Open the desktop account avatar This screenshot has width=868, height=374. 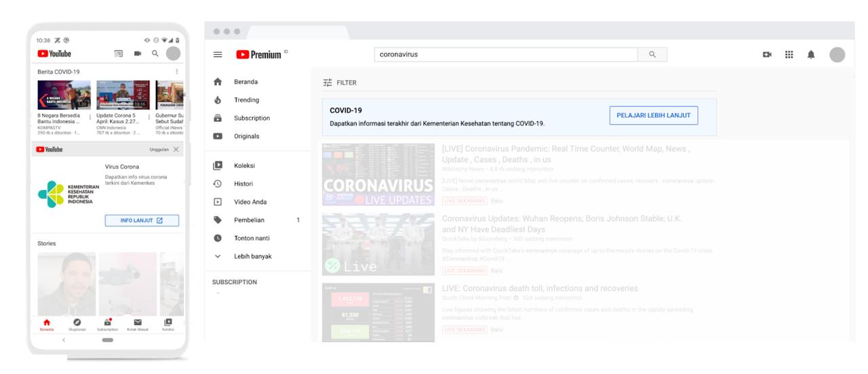point(837,55)
